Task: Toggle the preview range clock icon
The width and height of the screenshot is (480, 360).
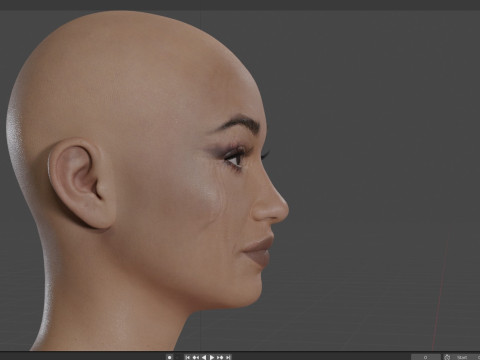Action: (x=447, y=357)
